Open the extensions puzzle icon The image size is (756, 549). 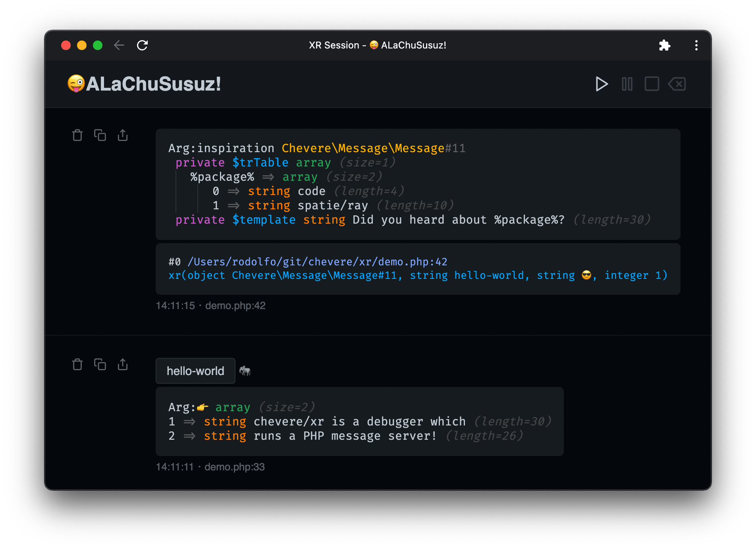(665, 45)
